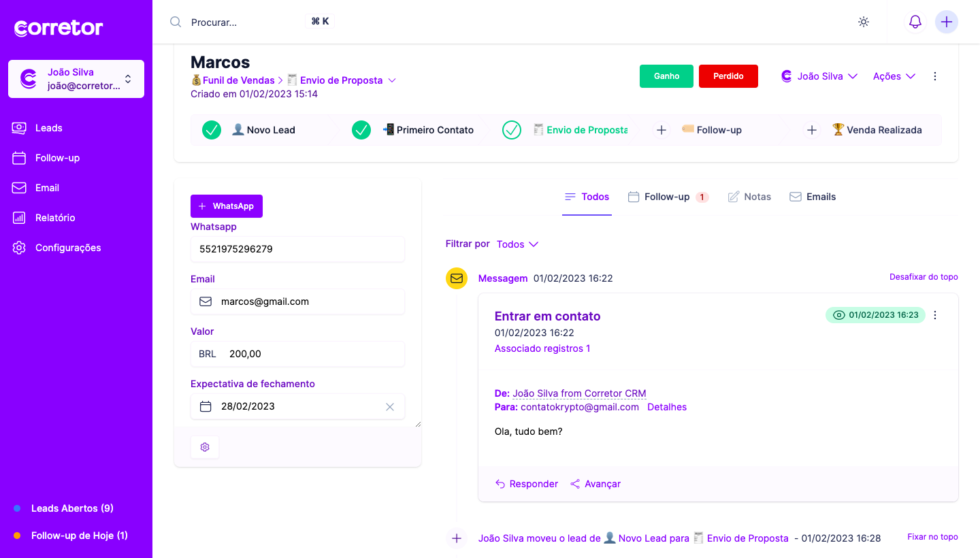Image resolution: width=980 pixels, height=558 pixels.
Task: Toggle the Novo Lead stage checkmark
Action: pos(212,130)
